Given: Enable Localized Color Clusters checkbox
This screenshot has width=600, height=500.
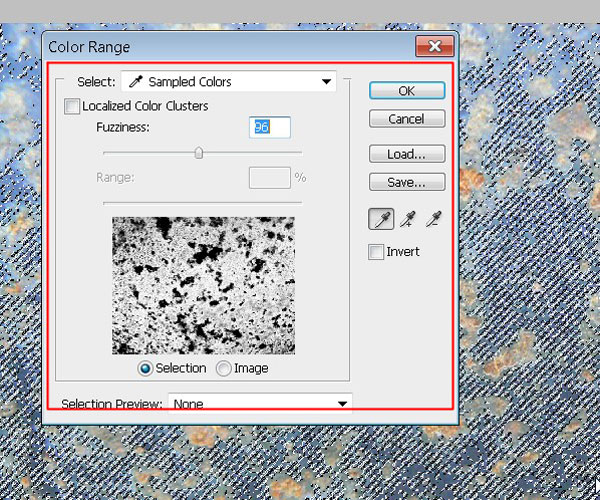Looking at the screenshot, I should [x=72, y=105].
